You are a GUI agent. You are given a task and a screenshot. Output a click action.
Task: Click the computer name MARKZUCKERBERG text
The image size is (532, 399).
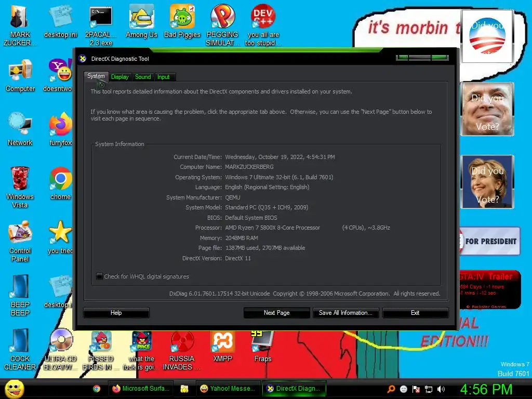point(249,167)
